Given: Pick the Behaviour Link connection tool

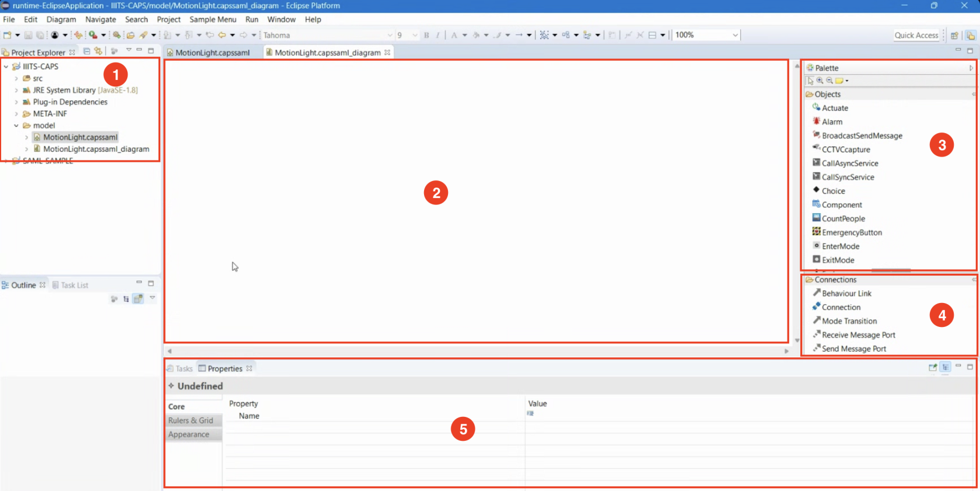Looking at the screenshot, I should click(846, 294).
